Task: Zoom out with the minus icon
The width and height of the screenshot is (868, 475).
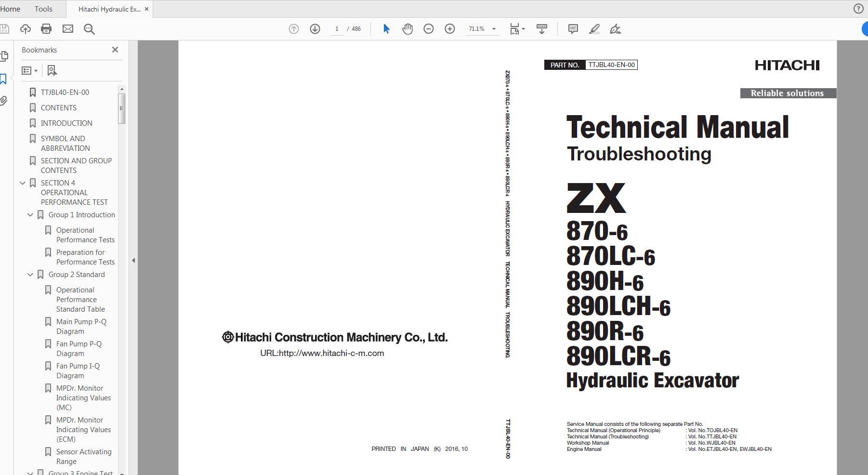Action: tap(429, 29)
